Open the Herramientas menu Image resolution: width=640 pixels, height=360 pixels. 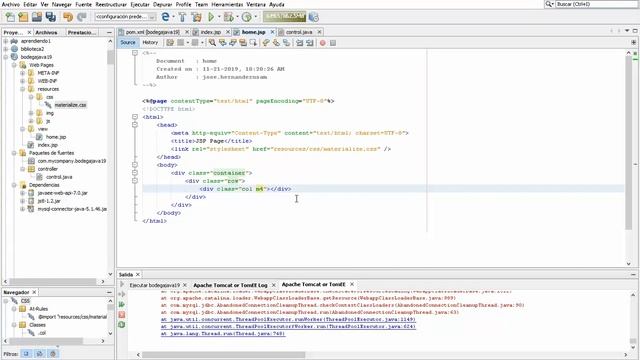(227, 4)
